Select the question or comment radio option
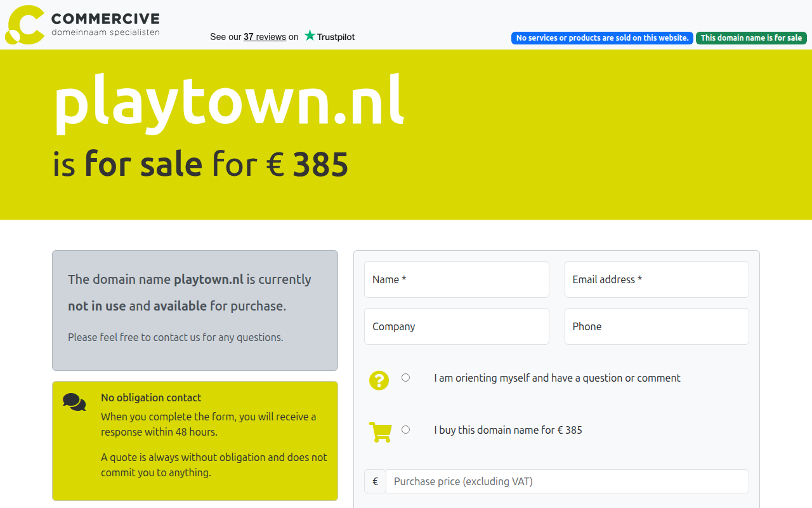812x508 pixels. [406, 377]
